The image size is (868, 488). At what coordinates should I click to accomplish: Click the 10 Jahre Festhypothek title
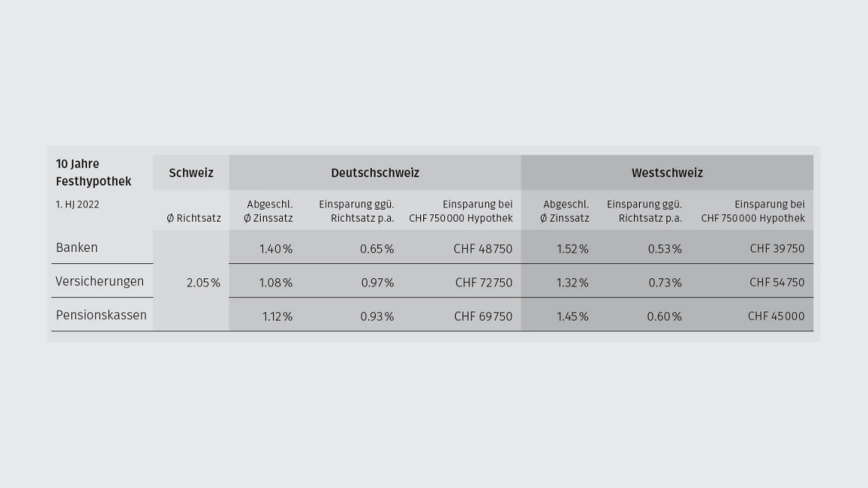point(94,173)
